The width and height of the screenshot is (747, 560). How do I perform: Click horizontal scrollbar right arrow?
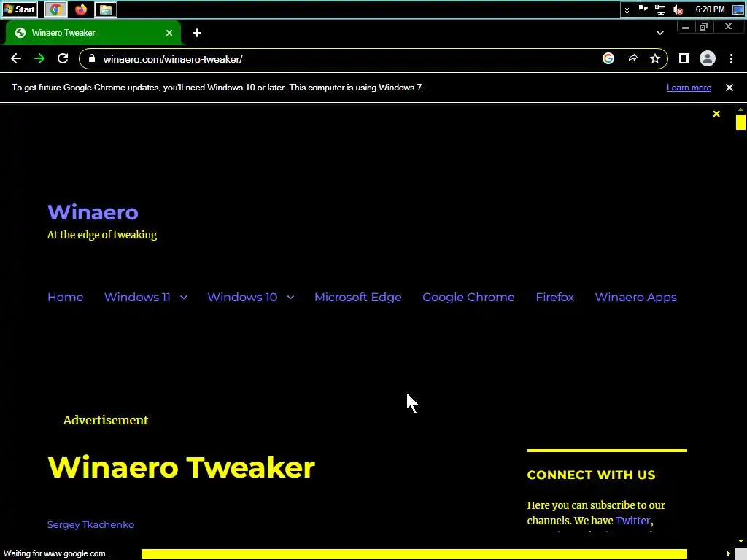click(728, 554)
